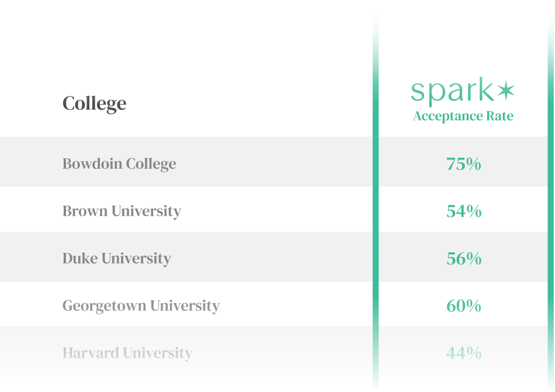
Task: Select the College column header
Action: point(94,103)
